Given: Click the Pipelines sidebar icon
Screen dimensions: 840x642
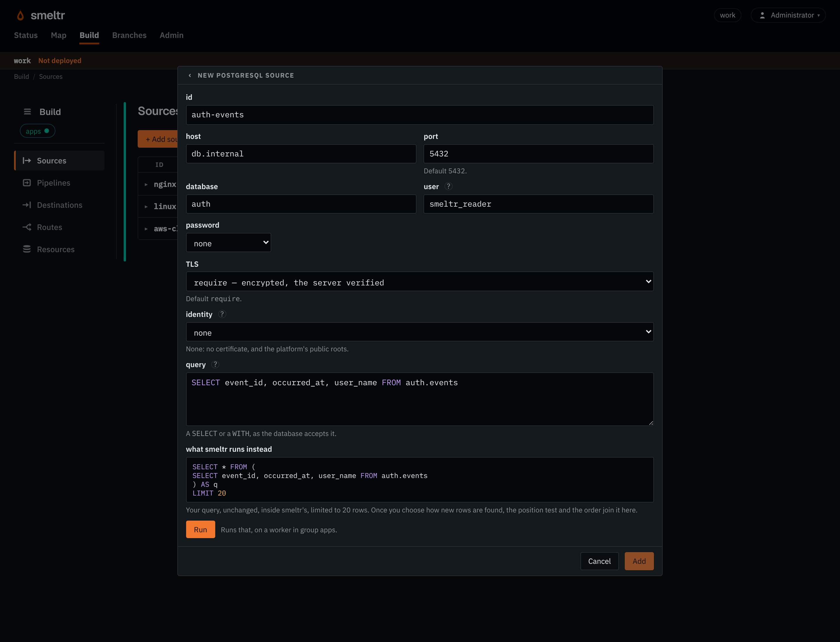Looking at the screenshot, I should (27, 183).
